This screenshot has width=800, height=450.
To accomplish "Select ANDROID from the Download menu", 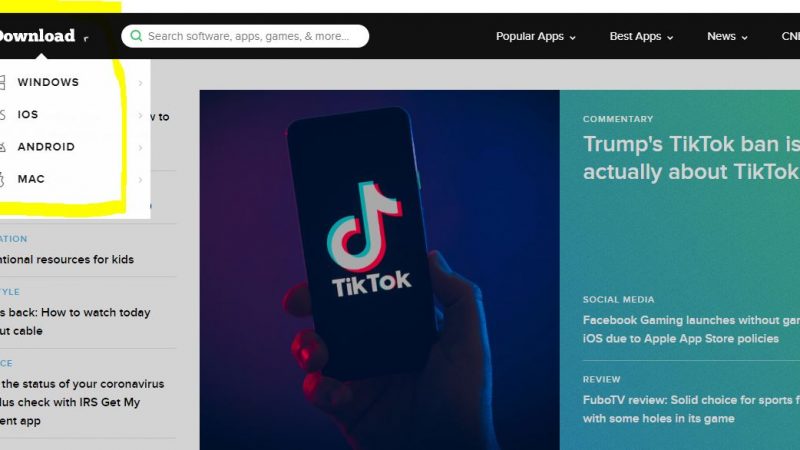I will pos(46,146).
